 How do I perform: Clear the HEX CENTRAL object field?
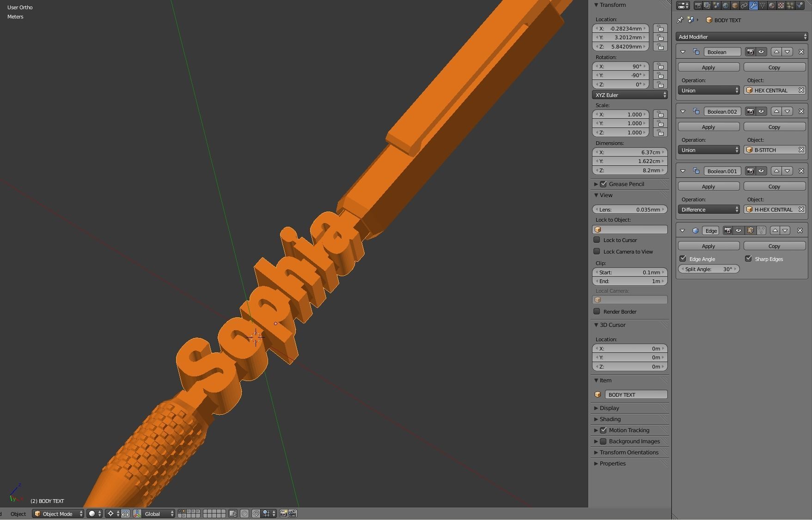(x=801, y=90)
